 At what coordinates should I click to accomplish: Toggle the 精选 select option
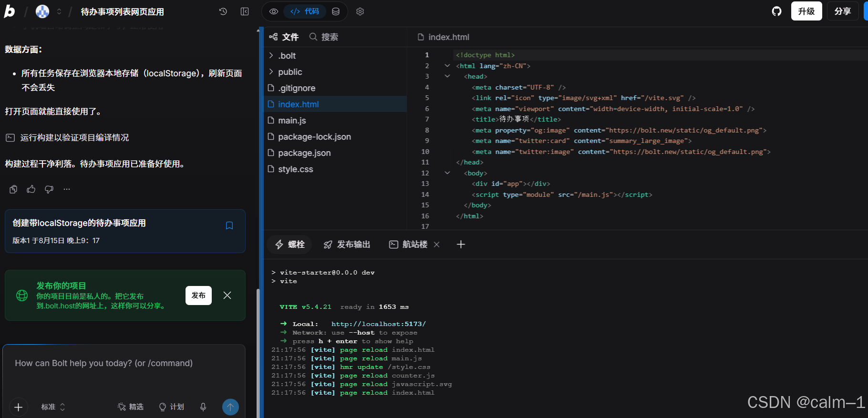click(131, 407)
